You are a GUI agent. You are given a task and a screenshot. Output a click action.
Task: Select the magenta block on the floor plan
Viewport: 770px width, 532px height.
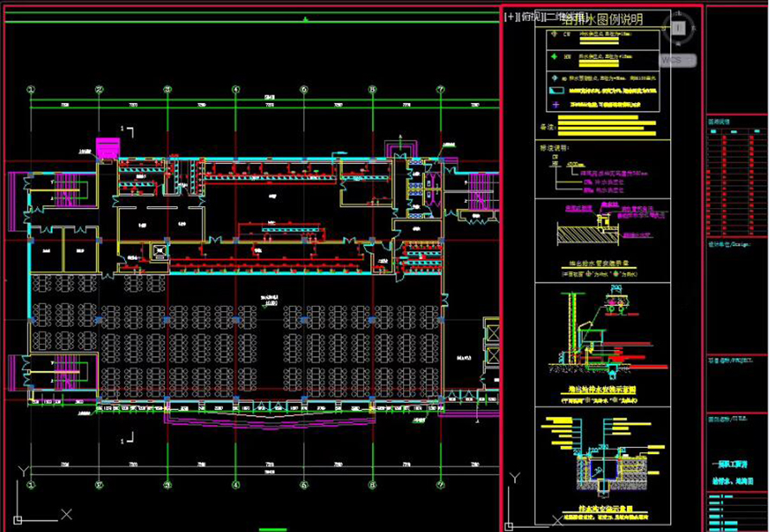pos(107,148)
